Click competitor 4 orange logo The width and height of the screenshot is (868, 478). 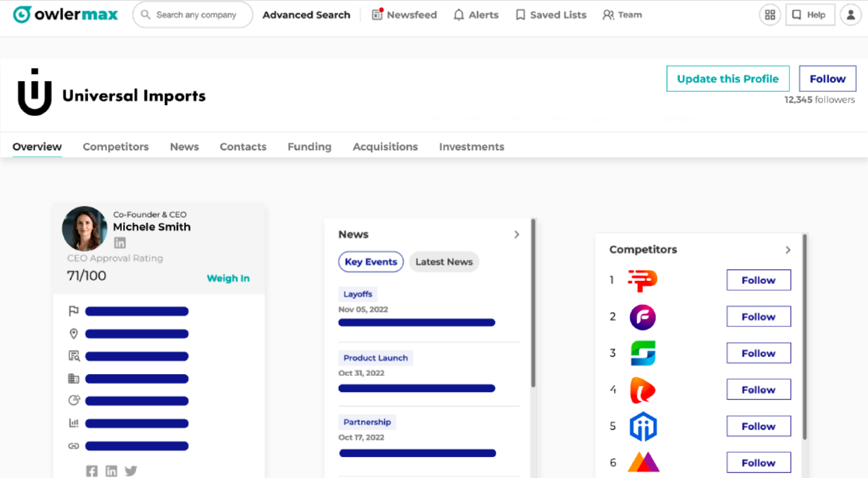(642, 390)
